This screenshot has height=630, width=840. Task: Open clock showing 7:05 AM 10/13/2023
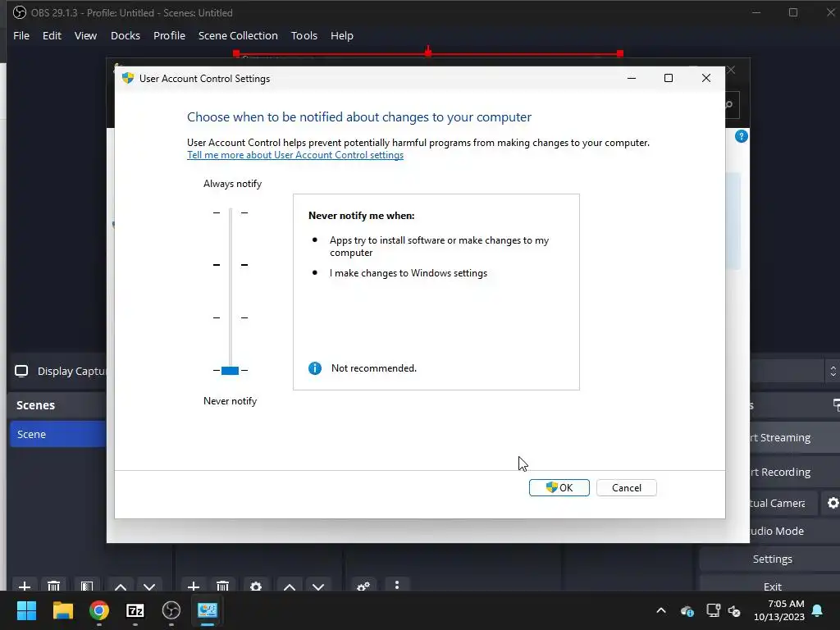779,610
